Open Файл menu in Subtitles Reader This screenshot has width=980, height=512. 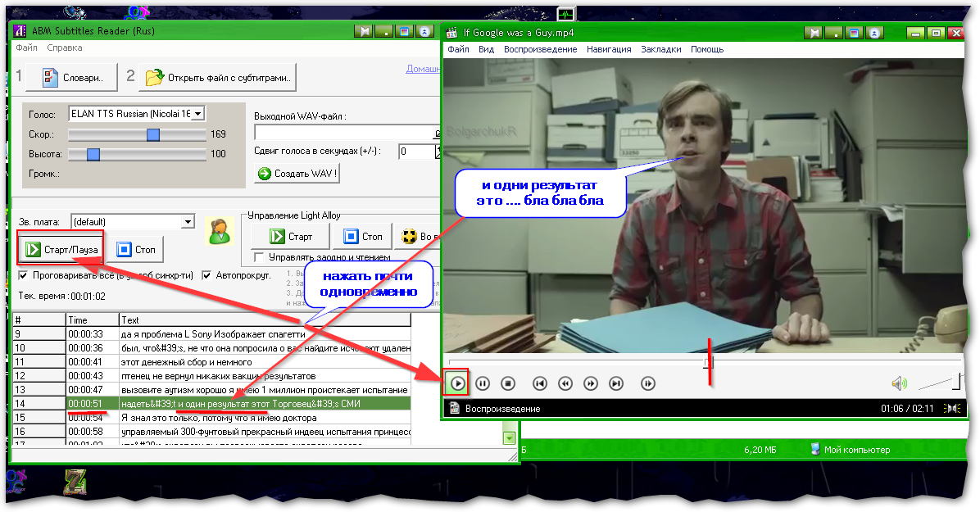click(26, 48)
